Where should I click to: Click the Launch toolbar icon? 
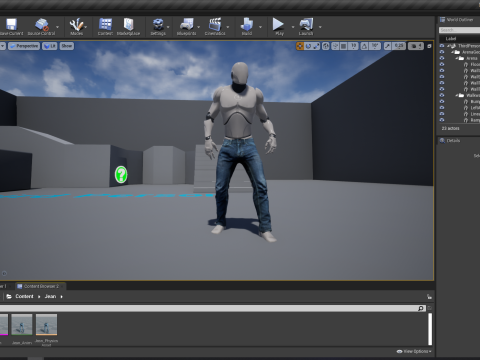306,27
